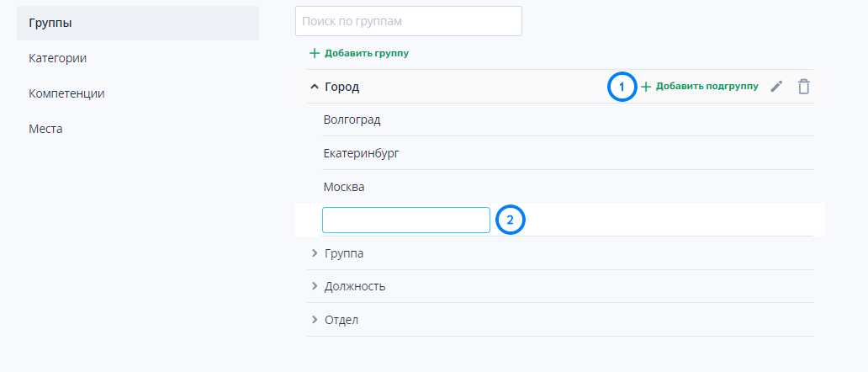The image size is (868, 372).
Task: Delete the Город group with the trash icon
Action: pyautogui.click(x=803, y=87)
